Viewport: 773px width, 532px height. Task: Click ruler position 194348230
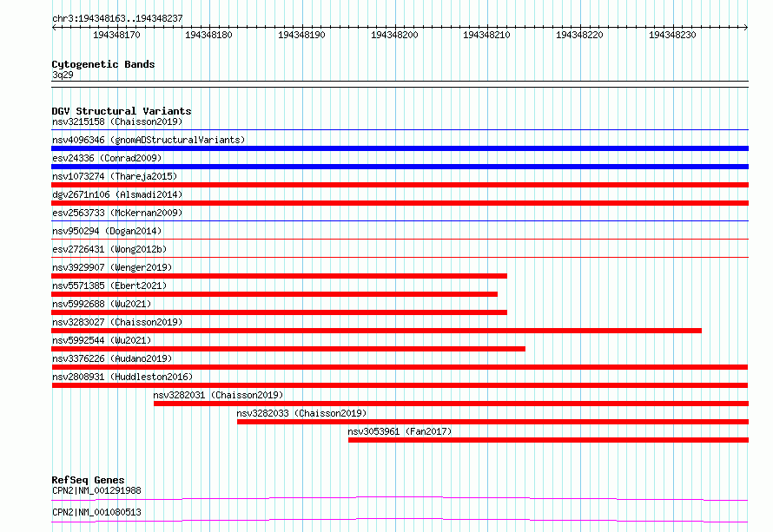672,35
